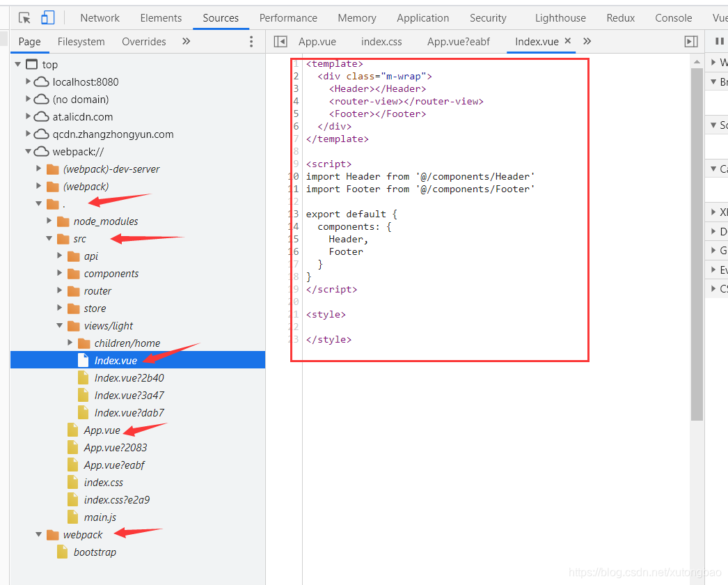
Task: Select the Index.vue file
Action: click(138, 361)
